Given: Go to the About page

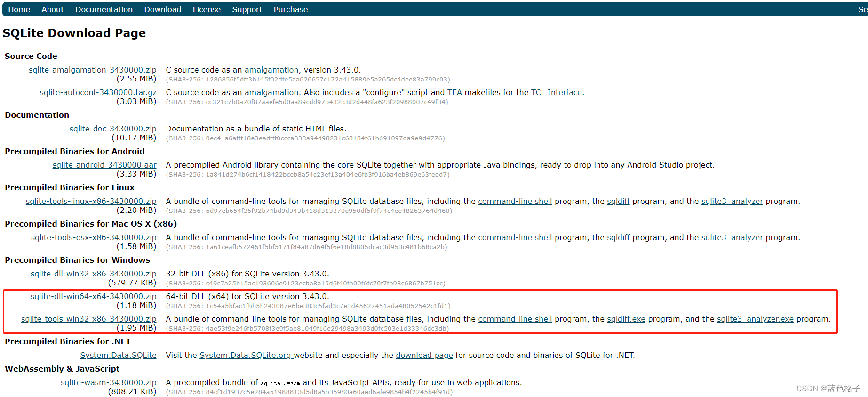Looking at the screenshot, I should (x=52, y=9).
